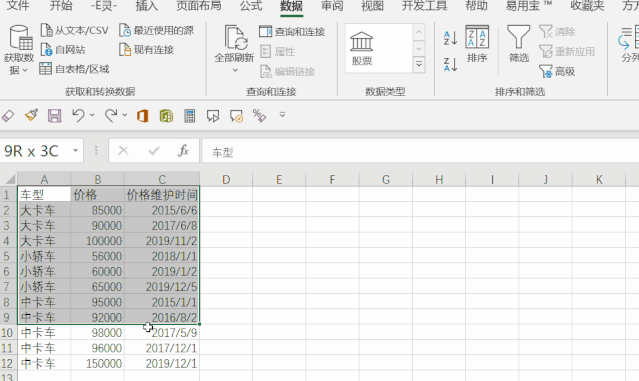Switch to the Developer (开发工具) tab

(424, 6)
